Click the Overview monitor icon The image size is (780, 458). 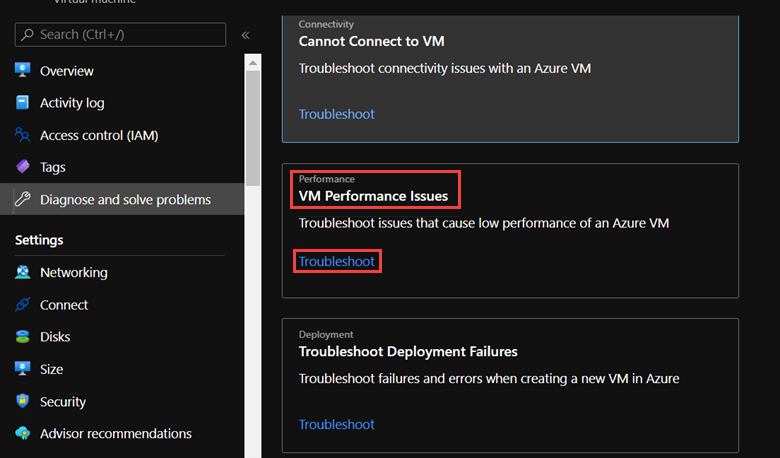[23, 71]
